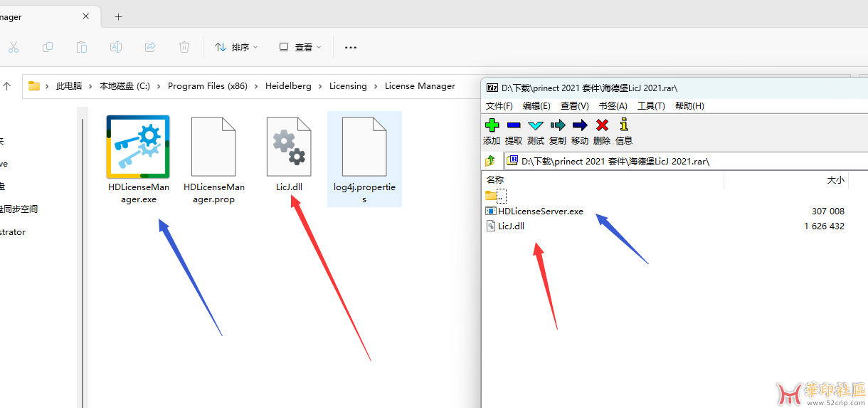Screen dimensions: 868x408
Task: Click the Up arrow in Explorer navigation
Action: point(7,86)
